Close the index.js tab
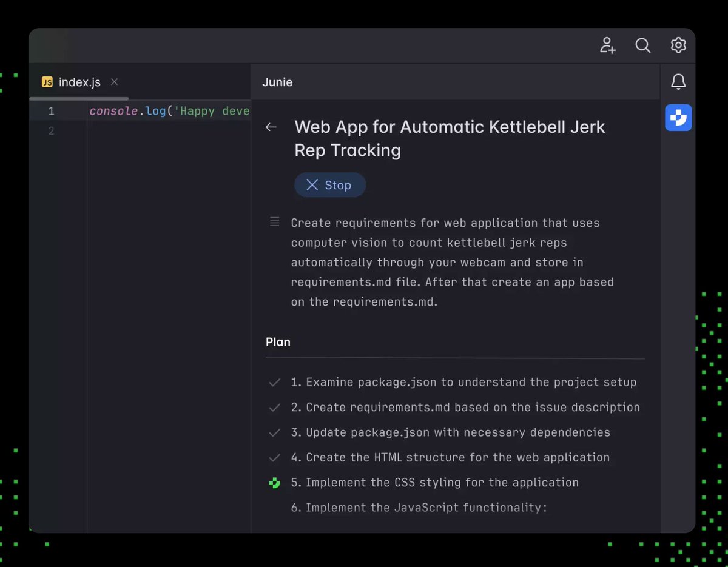728x567 pixels. click(x=114, y=81)
